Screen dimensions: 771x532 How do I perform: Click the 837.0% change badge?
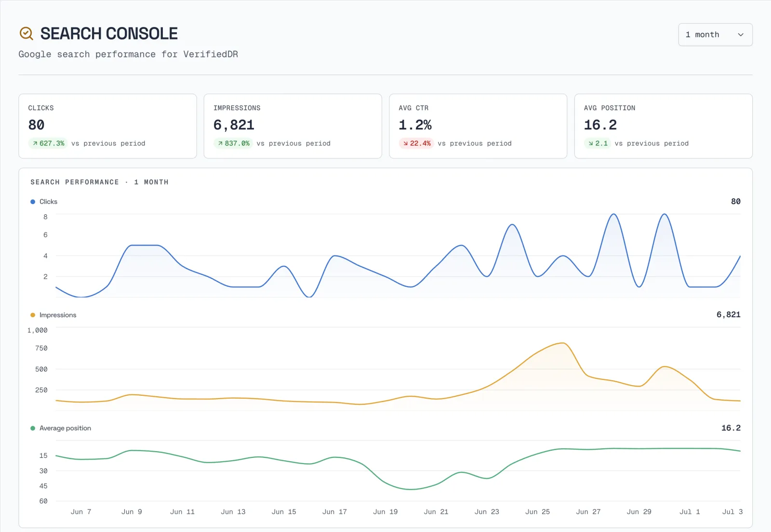[x=233, y=143]
